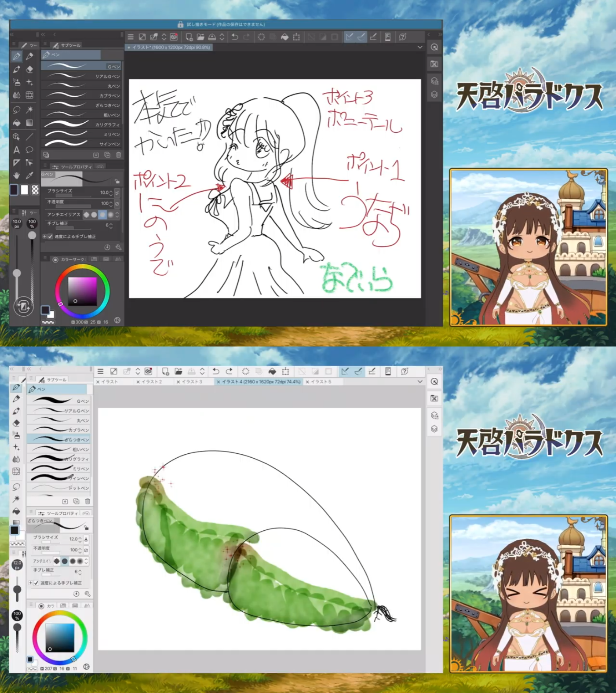Expand 速度による手ブレ補正 plus button, upper window
The image size is (616, 693).
[x=44, y=237]
